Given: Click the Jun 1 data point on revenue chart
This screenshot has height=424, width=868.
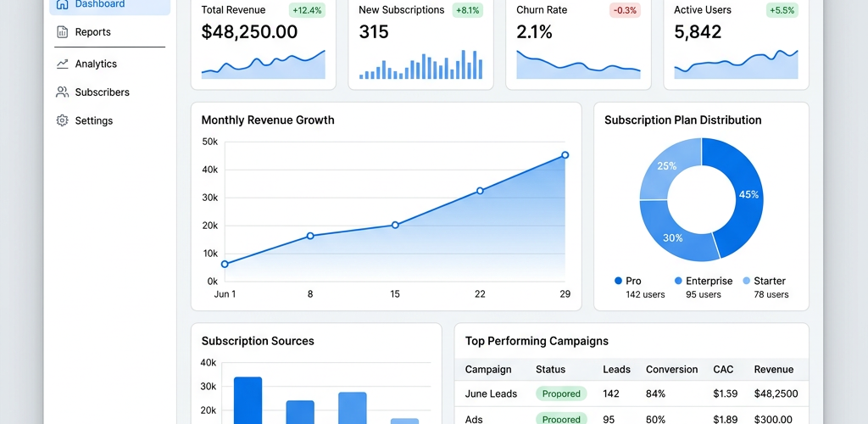Looking at the screenshot, I should point(224,264).
